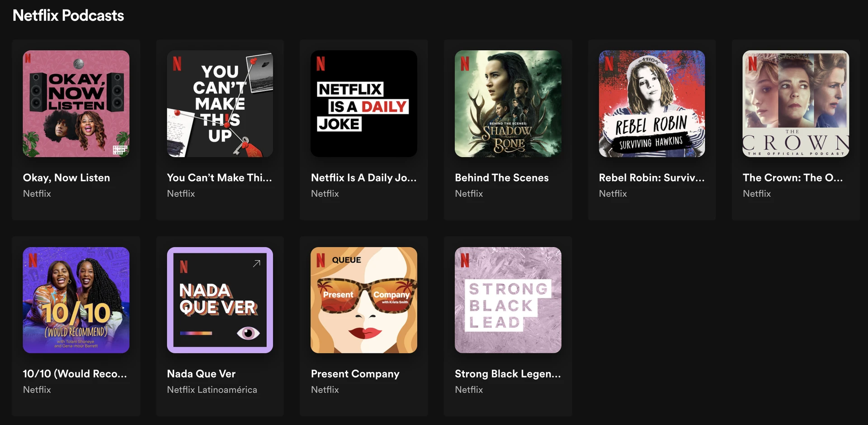Open the Strong Black Lead cover art
Image resolution: width=868 pixels, height=425 pixels.
coord(508,300)
